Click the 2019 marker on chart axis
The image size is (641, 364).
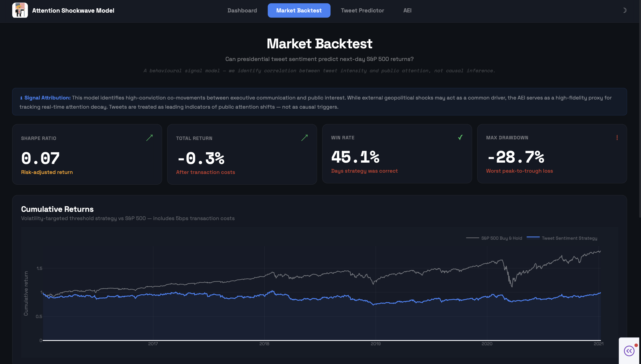pos(375,344)
